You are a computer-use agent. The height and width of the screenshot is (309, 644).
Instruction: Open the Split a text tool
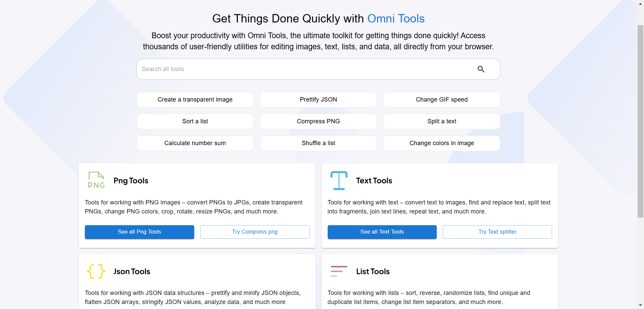(441, 121)
